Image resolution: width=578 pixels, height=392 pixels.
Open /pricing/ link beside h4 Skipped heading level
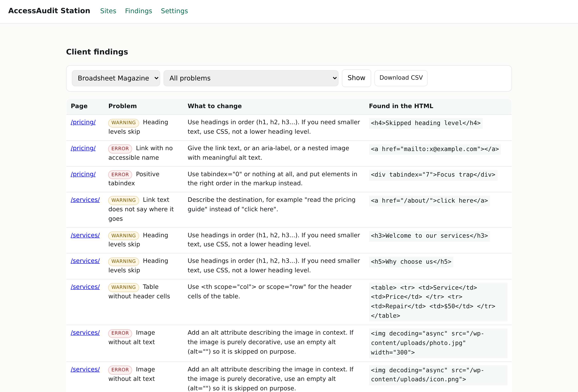point(83,122)
